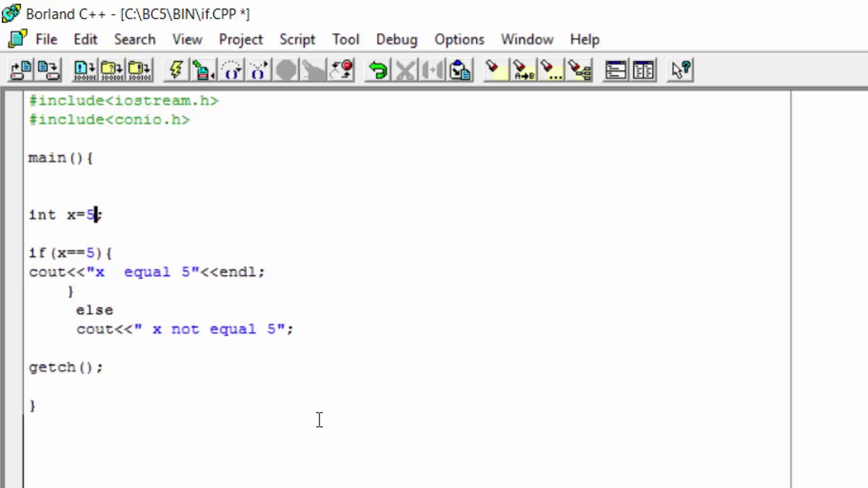Click the green undo arrow icon
This screenshot has height=488, width=868.
tap(378, 70)
